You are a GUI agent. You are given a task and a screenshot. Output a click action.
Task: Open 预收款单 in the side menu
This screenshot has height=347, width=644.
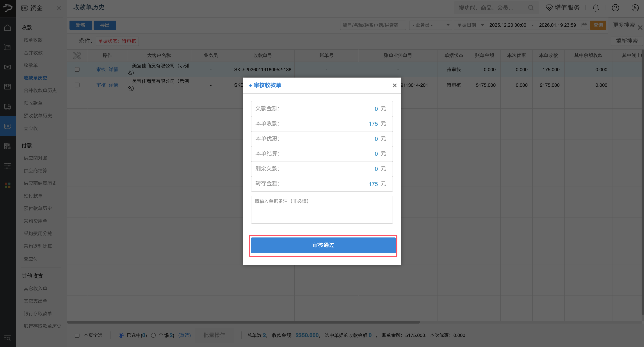33,103
